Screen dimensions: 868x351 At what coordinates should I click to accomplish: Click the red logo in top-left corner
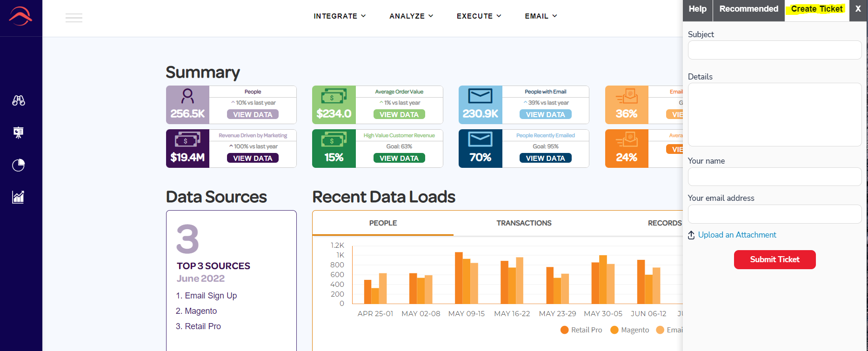tap(20, 16)
